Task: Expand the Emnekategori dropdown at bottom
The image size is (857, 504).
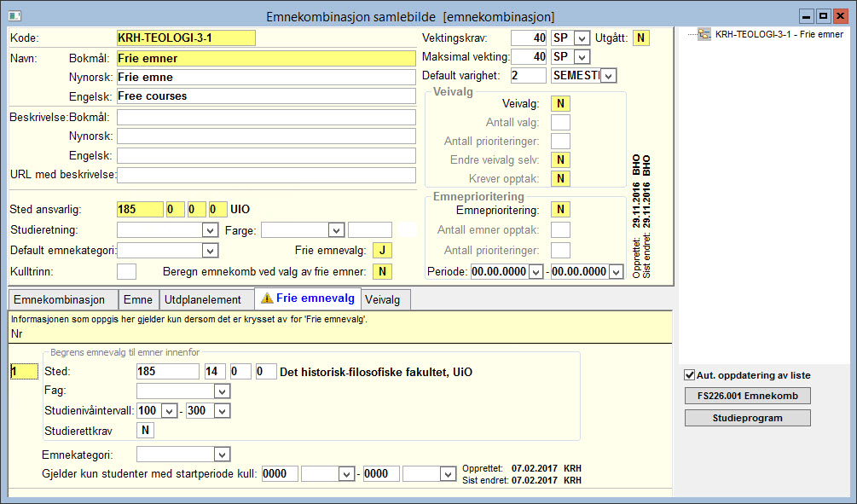Action: pos(222,455)
